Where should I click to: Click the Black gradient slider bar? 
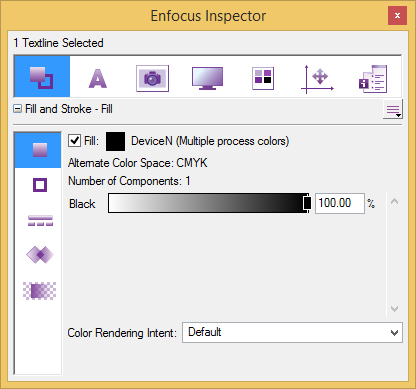point(208,203)
